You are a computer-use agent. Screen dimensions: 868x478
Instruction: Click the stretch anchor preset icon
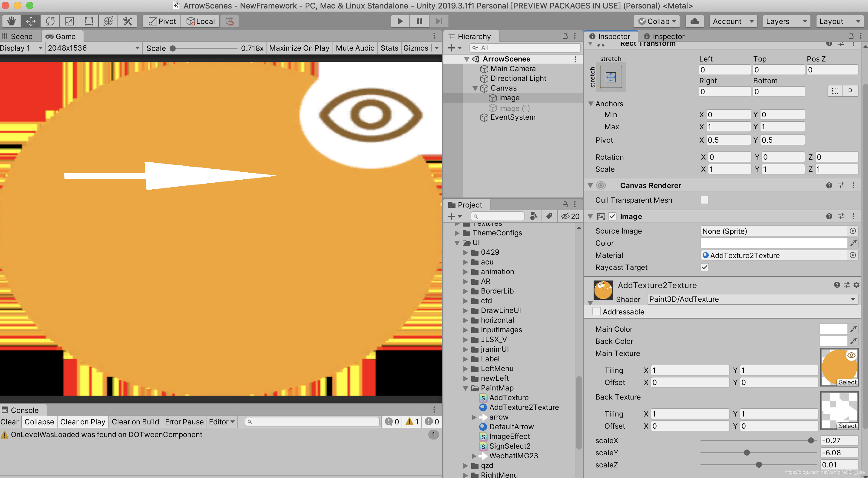(611, 78)
